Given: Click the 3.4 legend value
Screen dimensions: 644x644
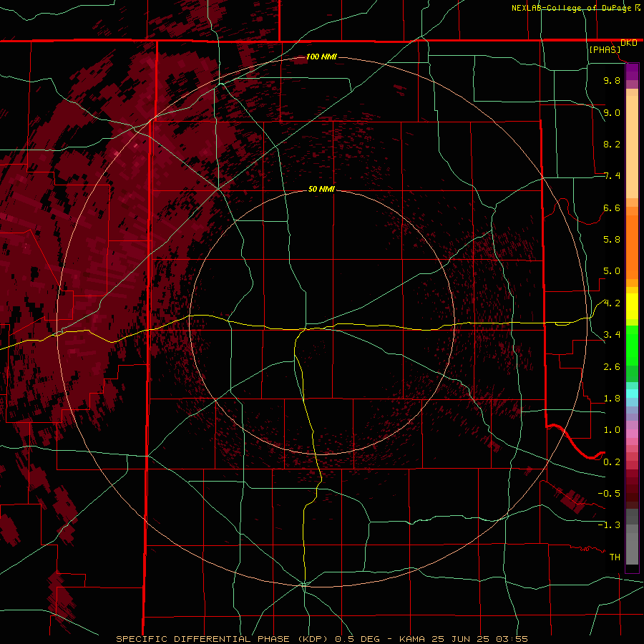Looking at the screenshot, I should [x=612, y=335].
